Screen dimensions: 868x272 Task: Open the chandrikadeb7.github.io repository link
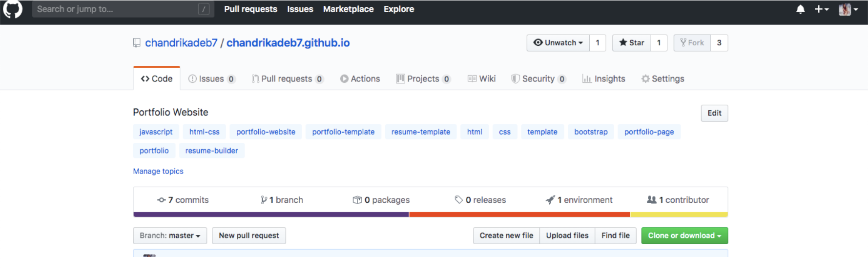pos(288,43)
